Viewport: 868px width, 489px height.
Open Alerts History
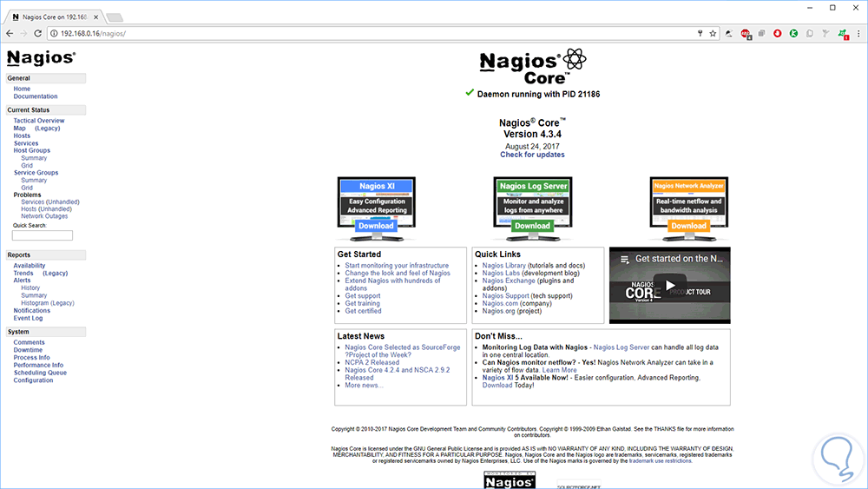(30, 288)
